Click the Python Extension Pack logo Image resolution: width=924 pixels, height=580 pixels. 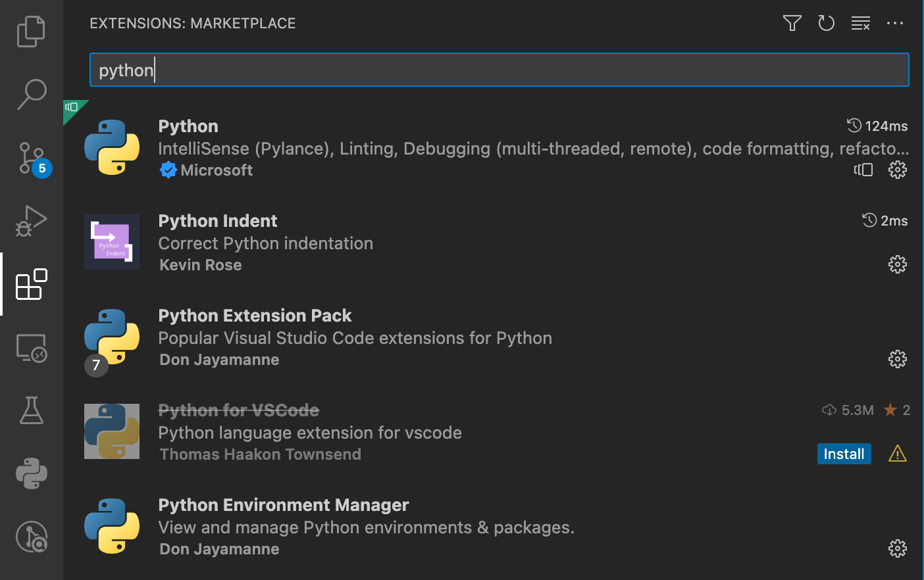click(112, 337)
